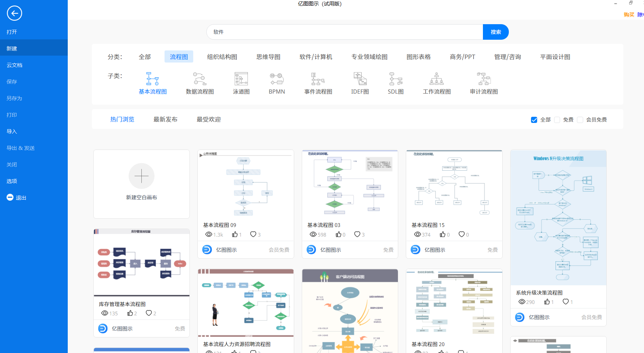This screenshot has width=644, height=353.
Task: Select the SDL图 subcategory icon
Action: click(395, 79)
